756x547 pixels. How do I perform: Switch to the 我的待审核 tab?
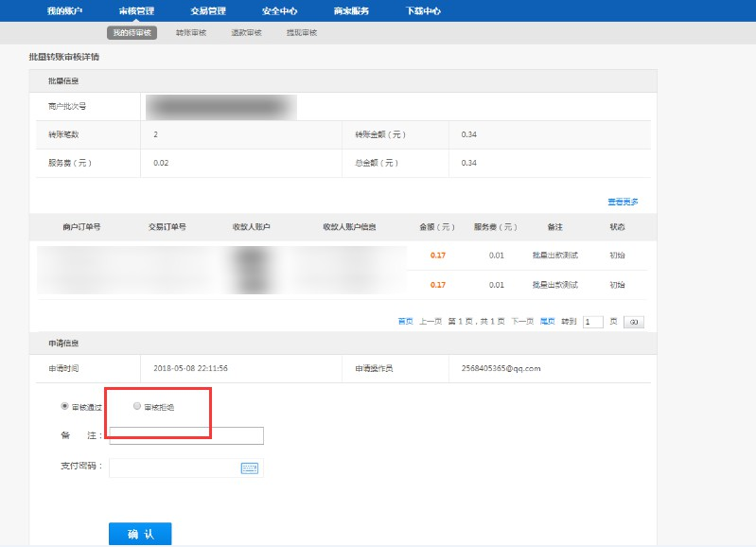click(x=132, y=32)
